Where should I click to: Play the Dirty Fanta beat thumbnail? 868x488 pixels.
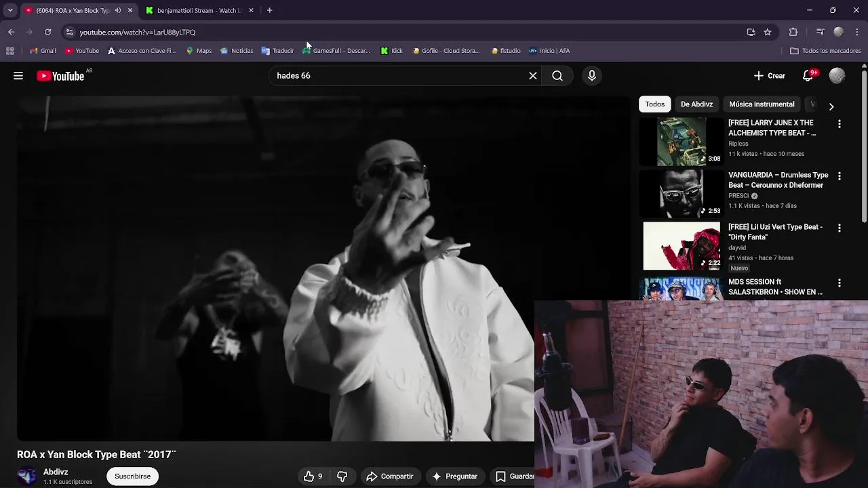tap(682, 245)
